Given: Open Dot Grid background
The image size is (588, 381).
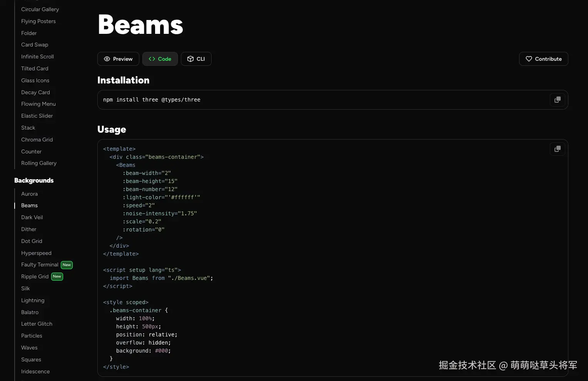Looking at the screenshot, I should 32,241.
